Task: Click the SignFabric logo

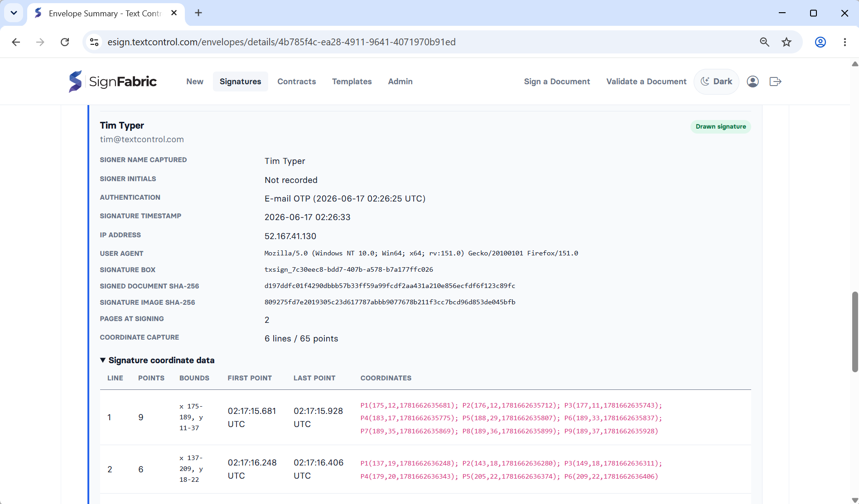Action: [x=112, y=82]
